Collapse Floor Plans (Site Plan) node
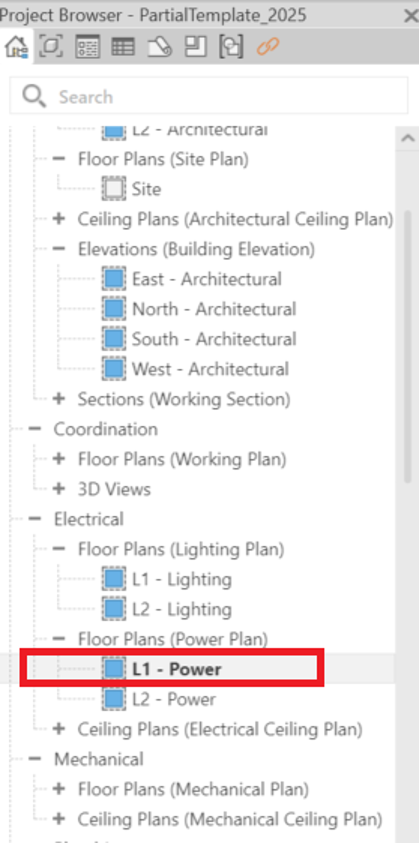Screen dimensions: 420x844 (59, 159)
